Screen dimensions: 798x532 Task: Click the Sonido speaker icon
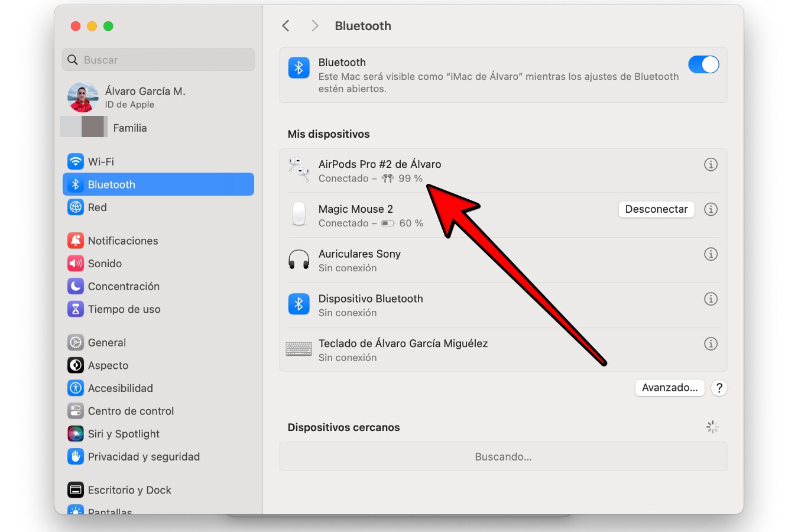click(76, 264)
